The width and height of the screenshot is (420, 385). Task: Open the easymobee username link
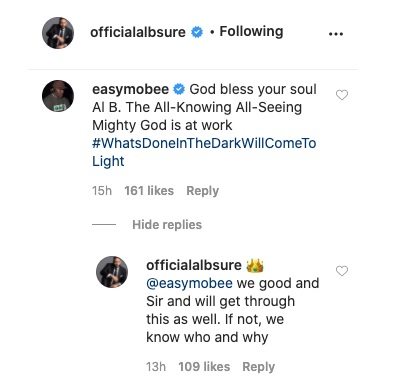[130, 90]
